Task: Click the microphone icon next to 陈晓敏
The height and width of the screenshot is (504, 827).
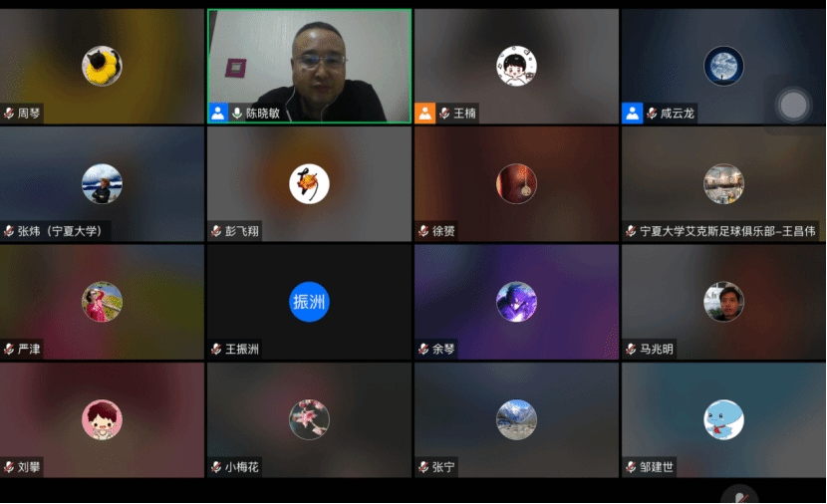Action: [237, 114]
